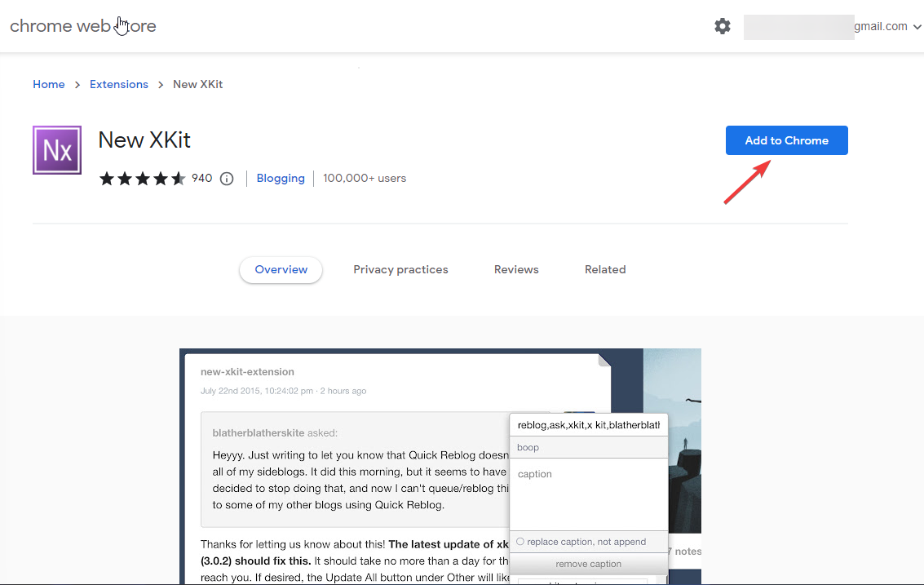Select the Related tab

tap(605, 269)
